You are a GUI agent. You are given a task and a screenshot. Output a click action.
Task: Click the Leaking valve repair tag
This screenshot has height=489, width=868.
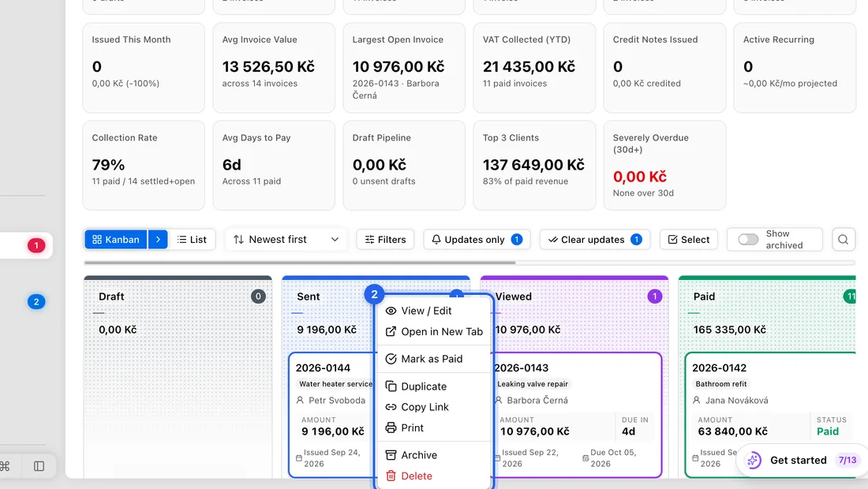tap(533, 384)
